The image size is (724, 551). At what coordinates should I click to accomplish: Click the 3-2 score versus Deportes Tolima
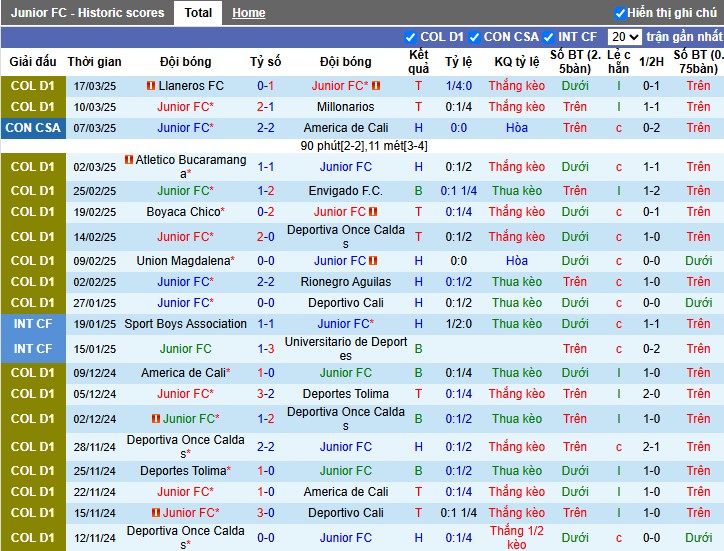tap(265, 394)
